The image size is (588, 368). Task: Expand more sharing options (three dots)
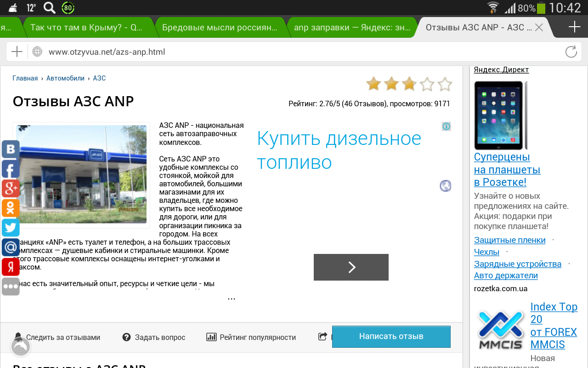click(10, 287)
